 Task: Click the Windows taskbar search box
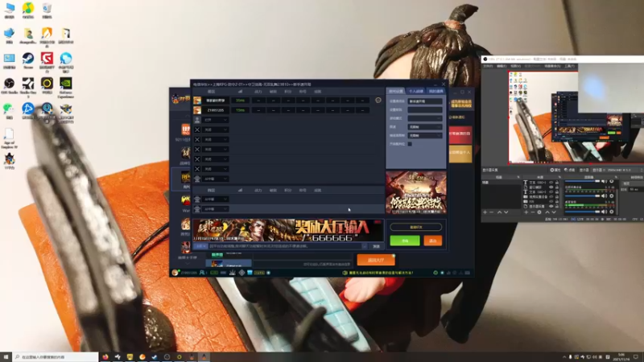coord(56,357)
